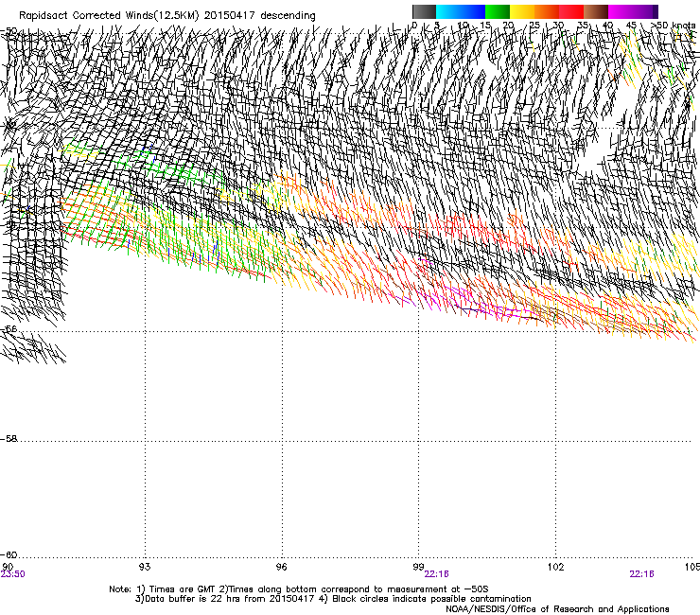Viewport: 700px width, 615px height.
Task: Click the purple '22:16' time near longitude 99
Action: (x=437, y=574)
